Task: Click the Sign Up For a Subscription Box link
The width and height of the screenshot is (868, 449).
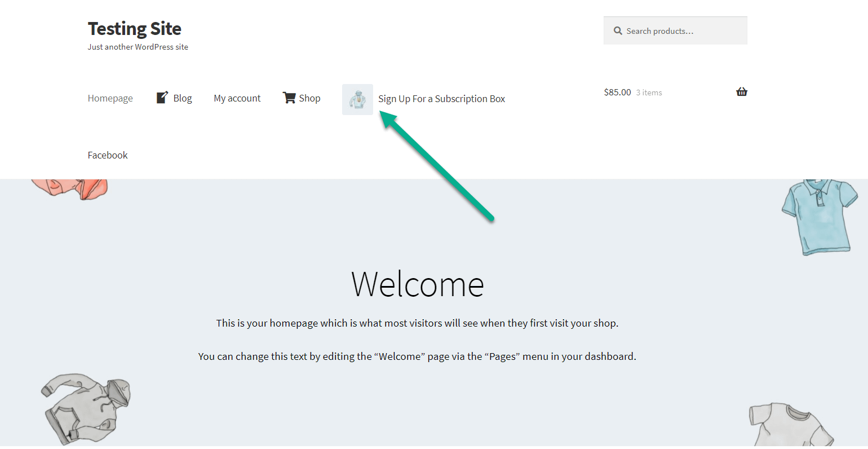Action: click(x=441, y=98)
